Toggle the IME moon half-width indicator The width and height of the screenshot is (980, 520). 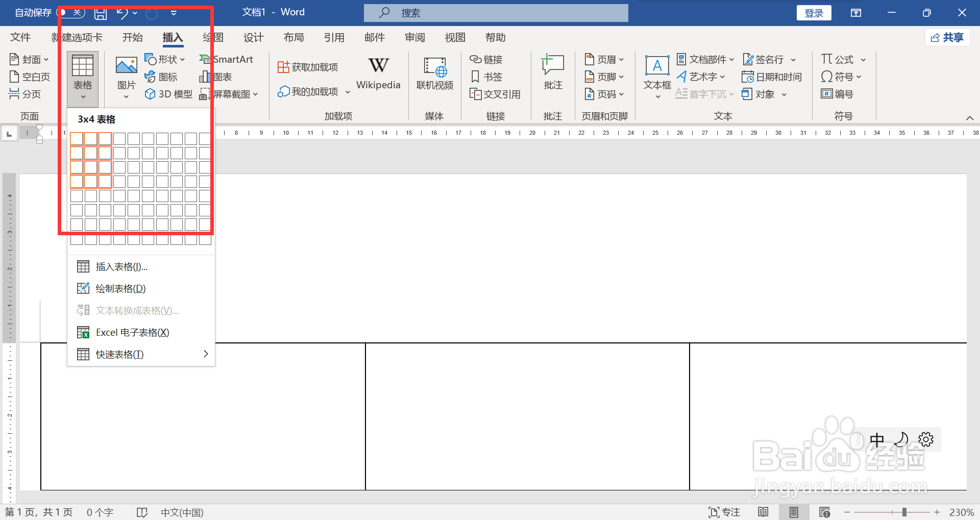tap(902, 439)
